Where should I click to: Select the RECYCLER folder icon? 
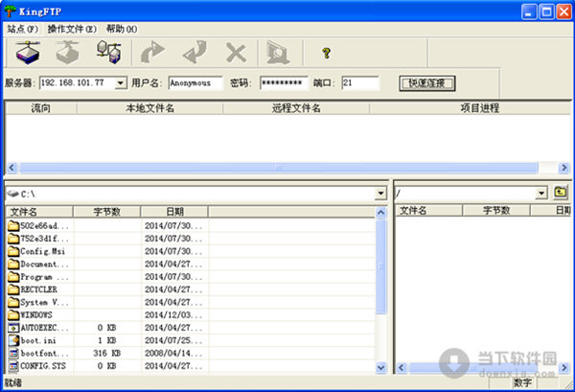pos(13,289)
